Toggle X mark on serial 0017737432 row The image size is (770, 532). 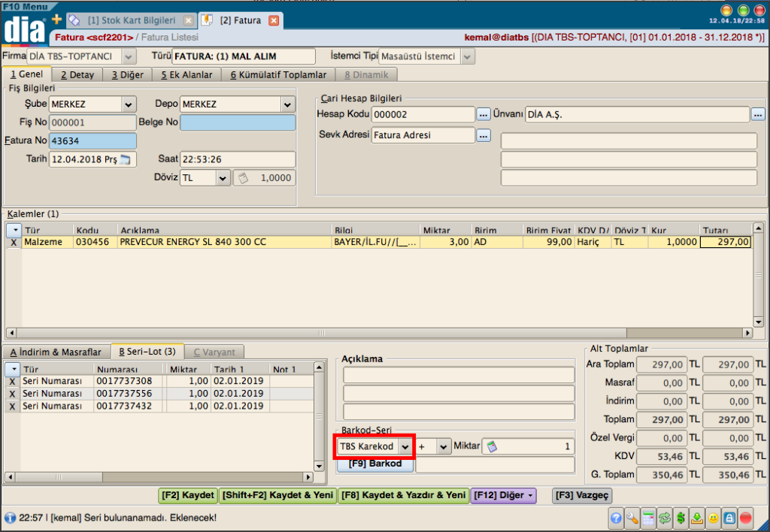12,407
